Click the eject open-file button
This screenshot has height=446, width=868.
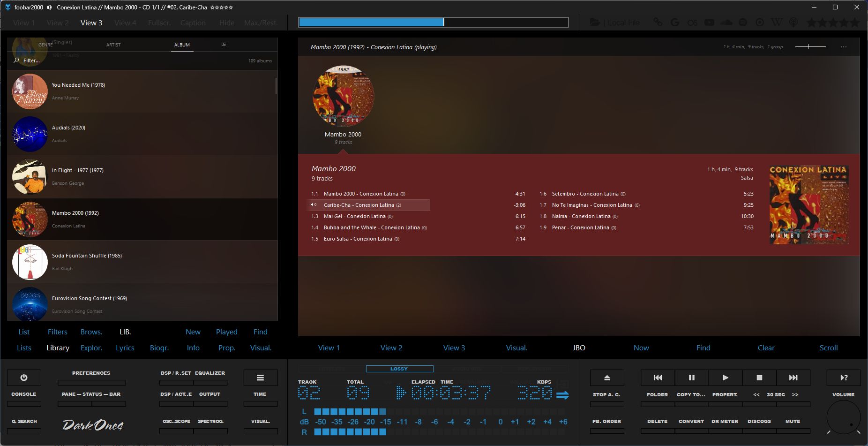tap(607, 378)
